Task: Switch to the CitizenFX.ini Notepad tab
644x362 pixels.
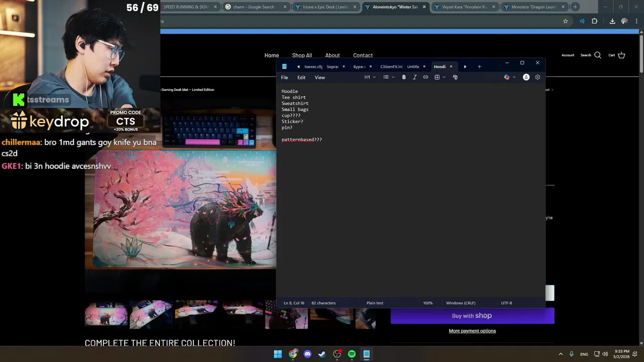Action: [391, 67]
